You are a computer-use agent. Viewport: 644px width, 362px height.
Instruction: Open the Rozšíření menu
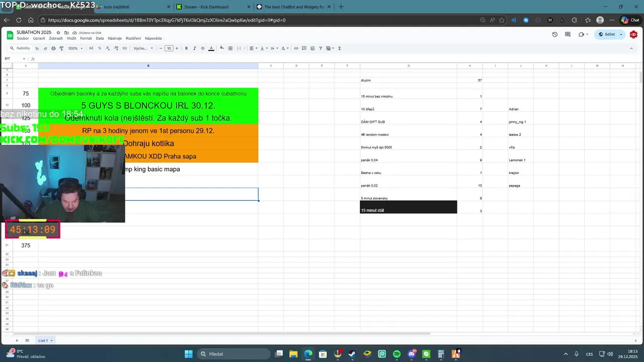tap(133, 38)
